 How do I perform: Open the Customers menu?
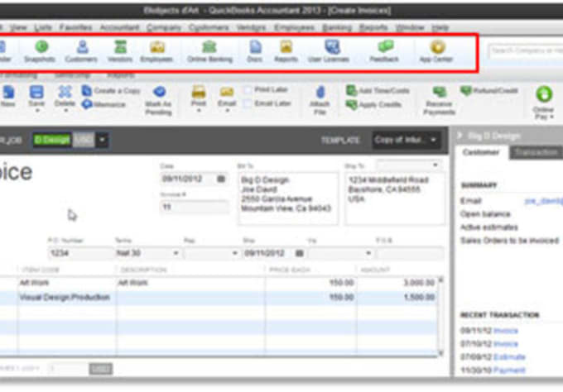coord(209,27)
